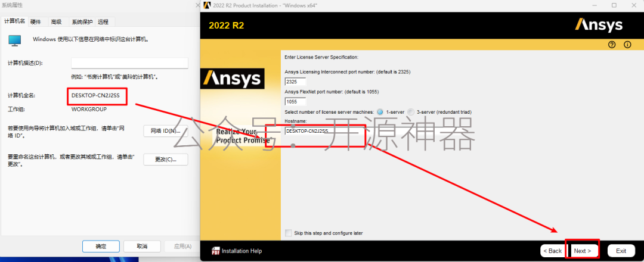644x262 pixels.
Task: Open the info icon in Ansys installer
Action: (627, 45)
